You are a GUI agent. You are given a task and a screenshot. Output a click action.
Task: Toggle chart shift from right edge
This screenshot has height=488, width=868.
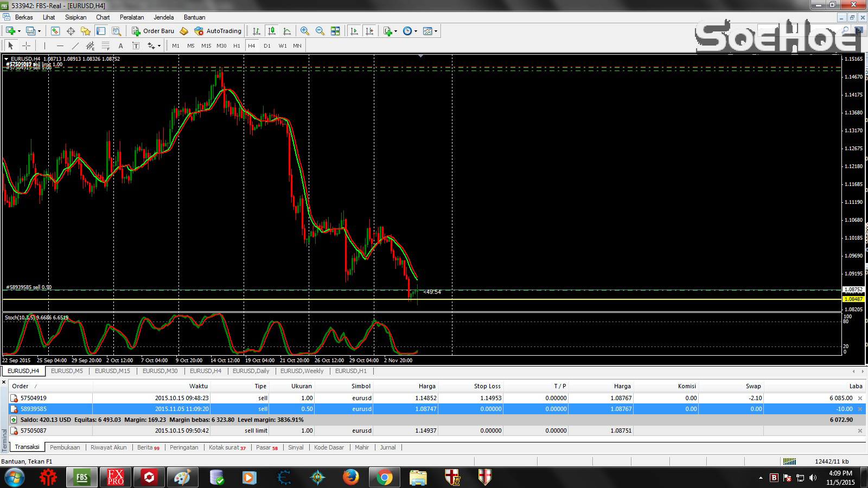click(370, 31)
